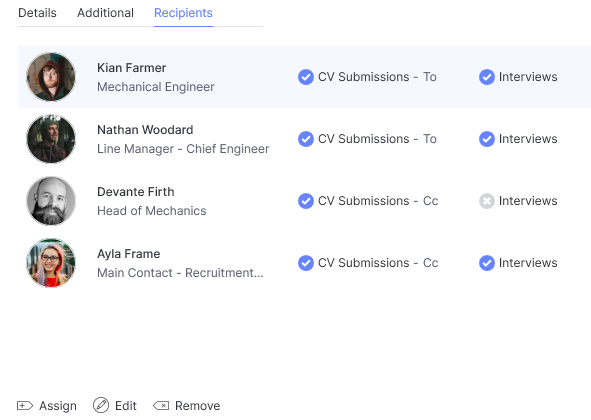Click Kian Farmer's avatar photo
Screen dimensions: 591x420
pos(51,77)
